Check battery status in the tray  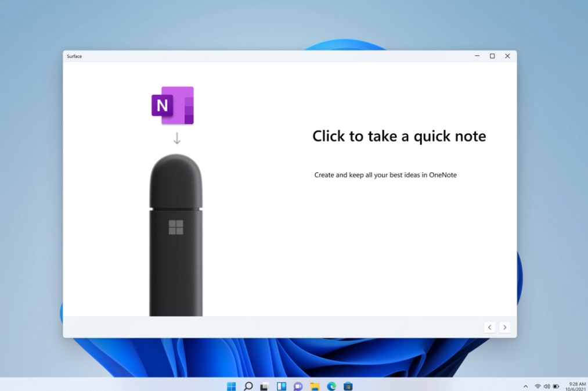555,386
